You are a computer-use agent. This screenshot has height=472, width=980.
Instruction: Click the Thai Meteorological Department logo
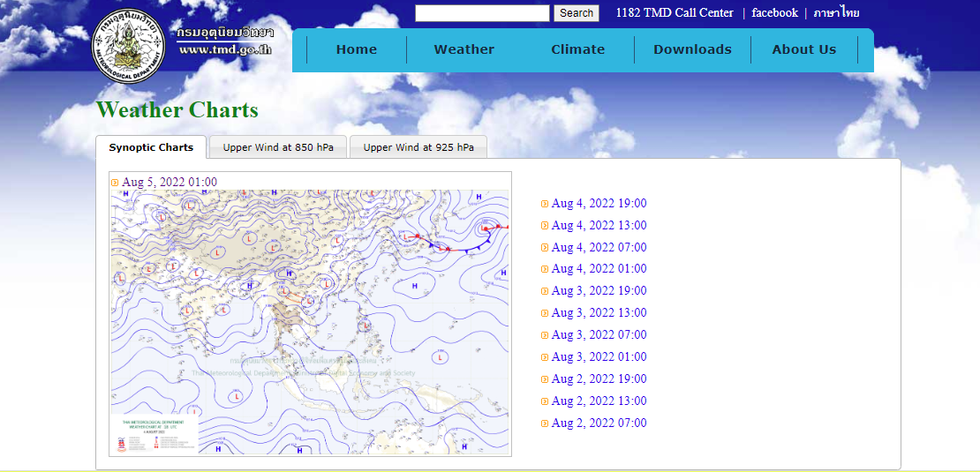pos(130,46)
